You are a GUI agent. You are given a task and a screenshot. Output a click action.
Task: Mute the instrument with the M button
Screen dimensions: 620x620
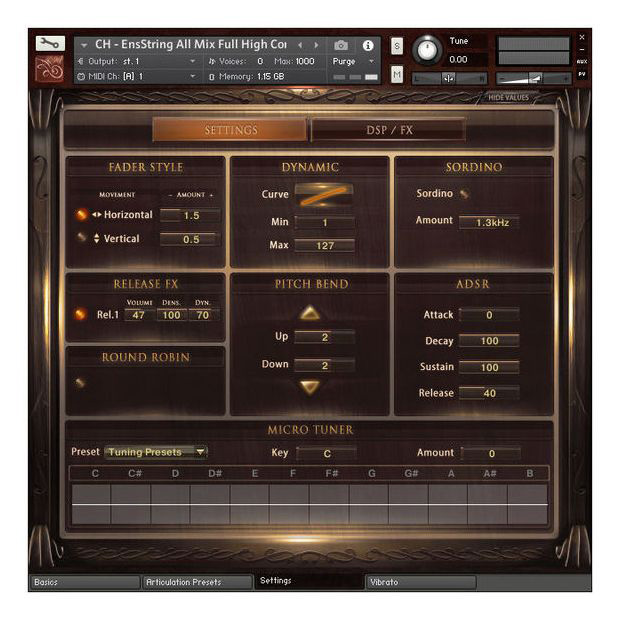pyautogui.click(x=397, y=74)
